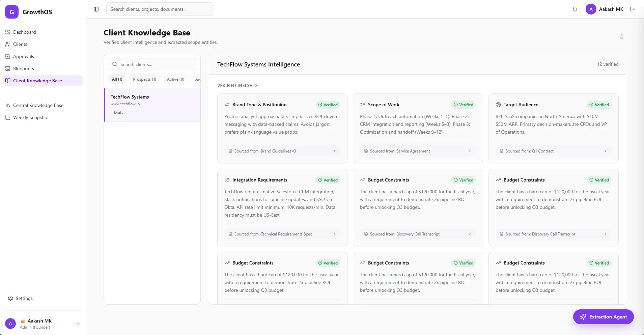Click the logout icon in the header
Screen dimensions: 644x335
click(x=633, y=9)
